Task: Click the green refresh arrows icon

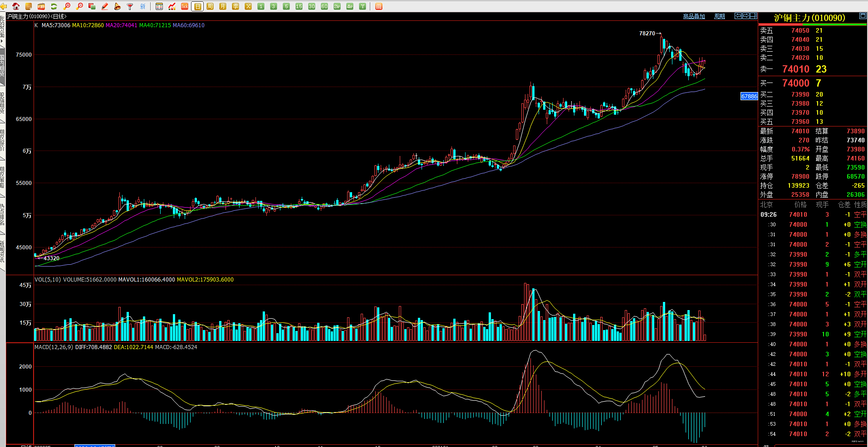Action: pos(54,6)
